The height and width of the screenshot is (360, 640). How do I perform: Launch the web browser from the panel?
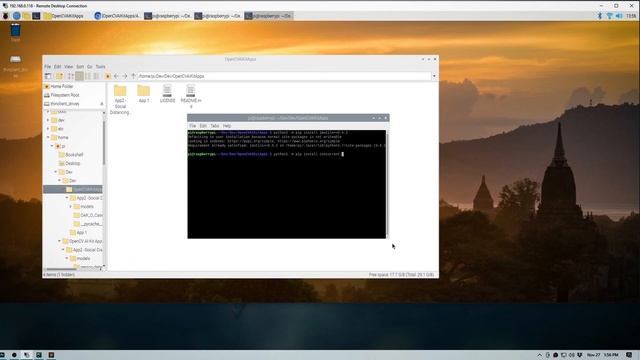pyautogui.click(x=16, y=16)
